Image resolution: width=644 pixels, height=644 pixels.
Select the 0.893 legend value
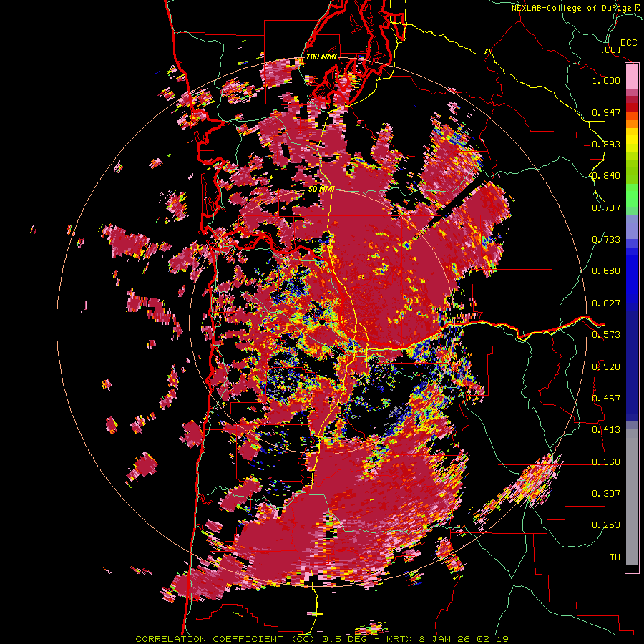coord(606,144)
